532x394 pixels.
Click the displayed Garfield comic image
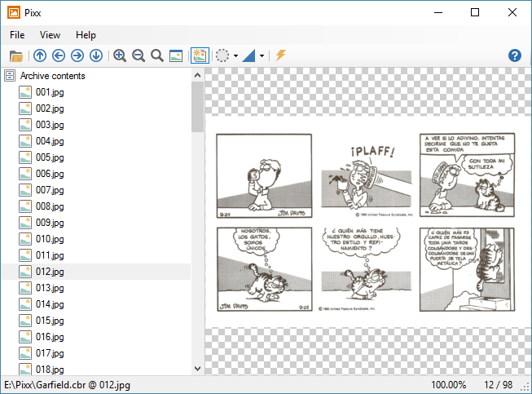point(367,222)
